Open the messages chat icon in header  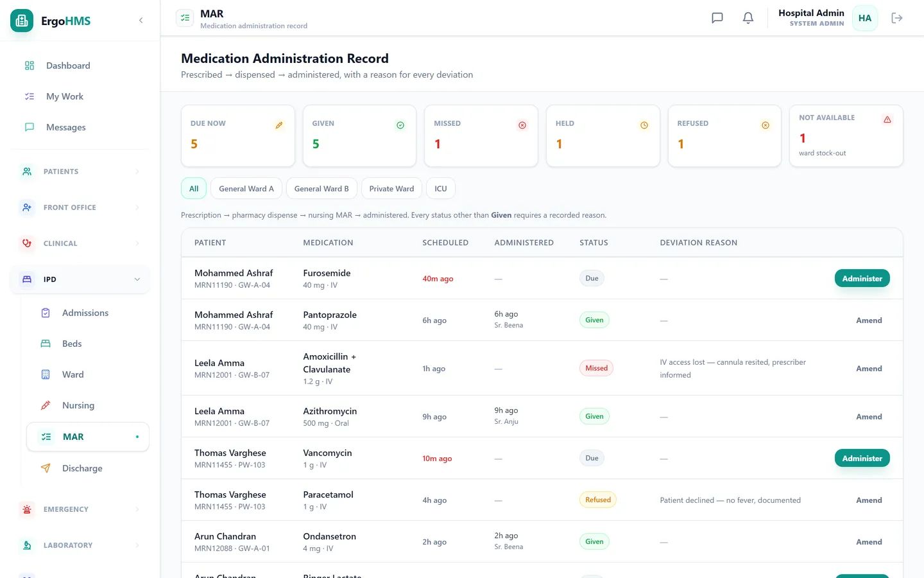[x=717, y=18]
